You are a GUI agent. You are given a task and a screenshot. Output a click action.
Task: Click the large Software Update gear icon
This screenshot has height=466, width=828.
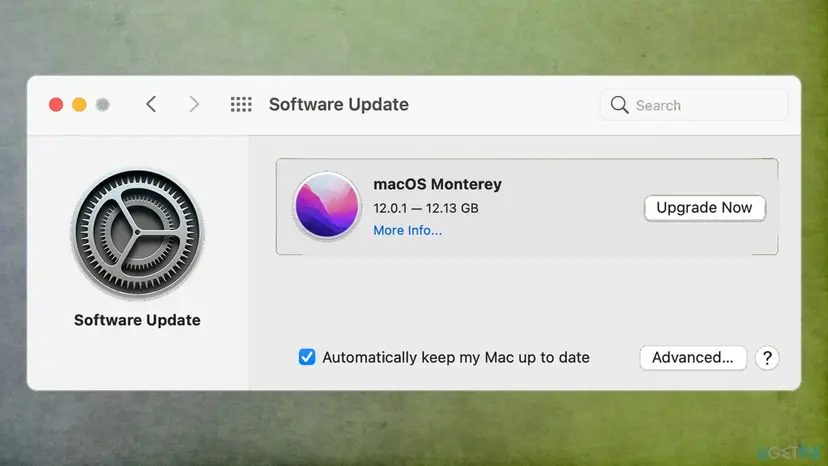tap(137, 234)
